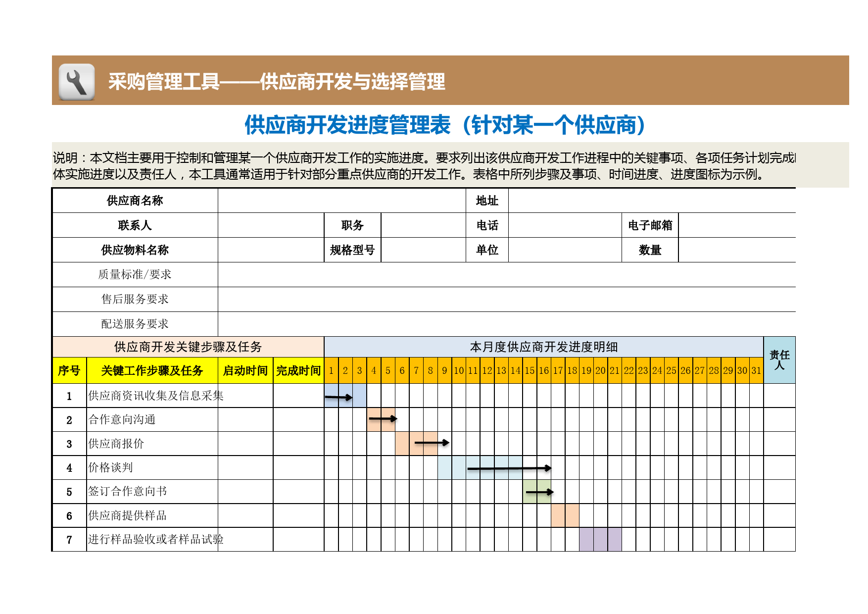Click the 关键工作步骤及任务 column header
Image resolution: width=868 pixels, height=614 pixels.
click(x=152, y=370)
